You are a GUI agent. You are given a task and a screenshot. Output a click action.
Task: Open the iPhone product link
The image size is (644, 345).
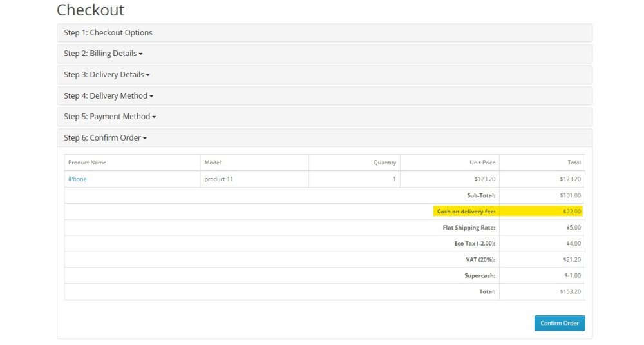(77, 179)
